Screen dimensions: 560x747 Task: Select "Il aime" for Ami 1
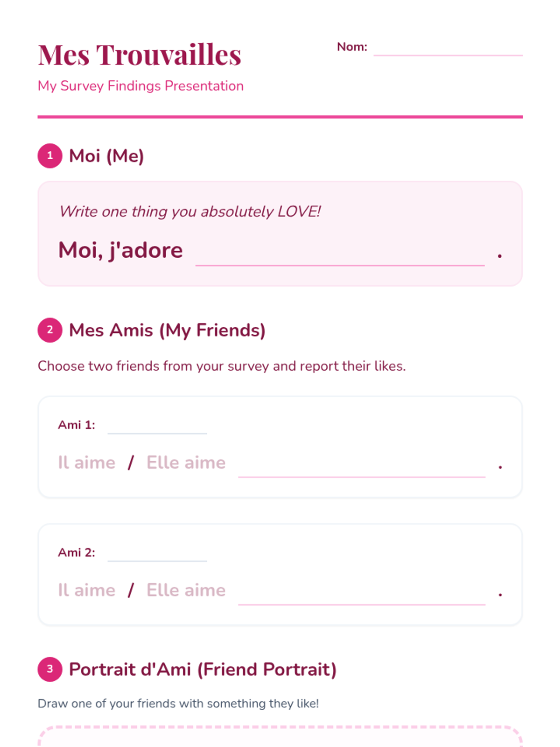pyautogui.click(x=86, y=463)
